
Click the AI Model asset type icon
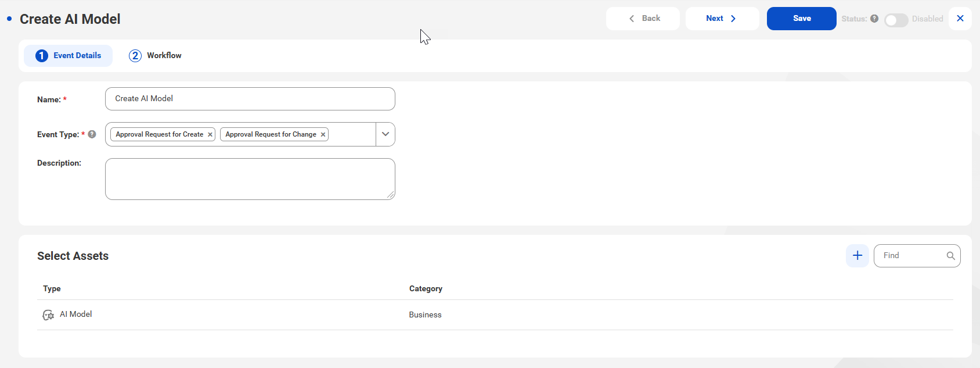point(49,315)
